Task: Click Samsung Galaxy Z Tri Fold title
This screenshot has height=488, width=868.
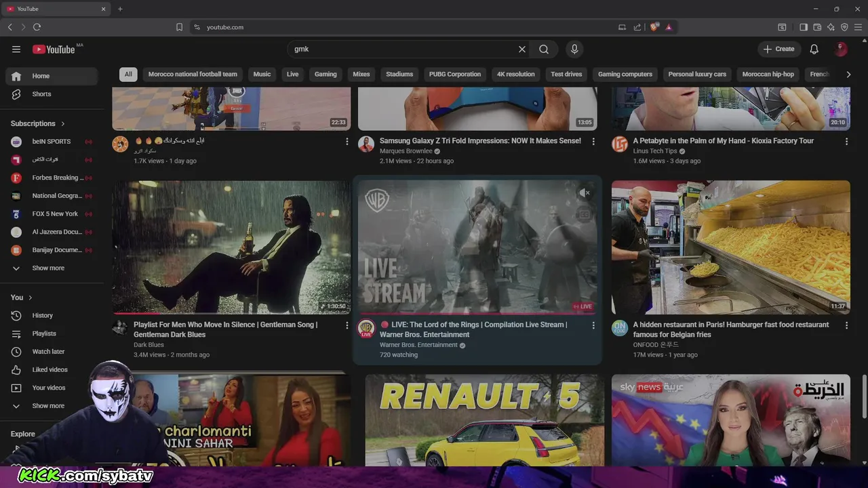Action: coord(480,141)
